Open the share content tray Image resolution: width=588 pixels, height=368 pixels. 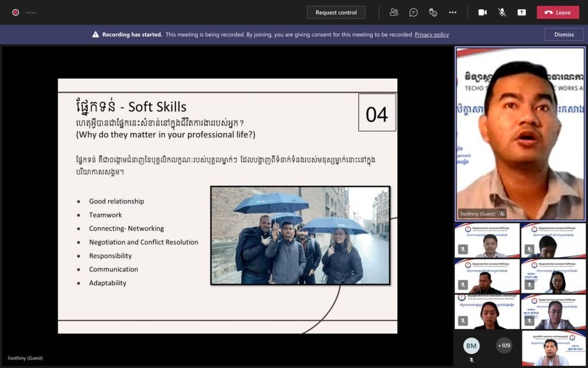click(x=521, y=12)
